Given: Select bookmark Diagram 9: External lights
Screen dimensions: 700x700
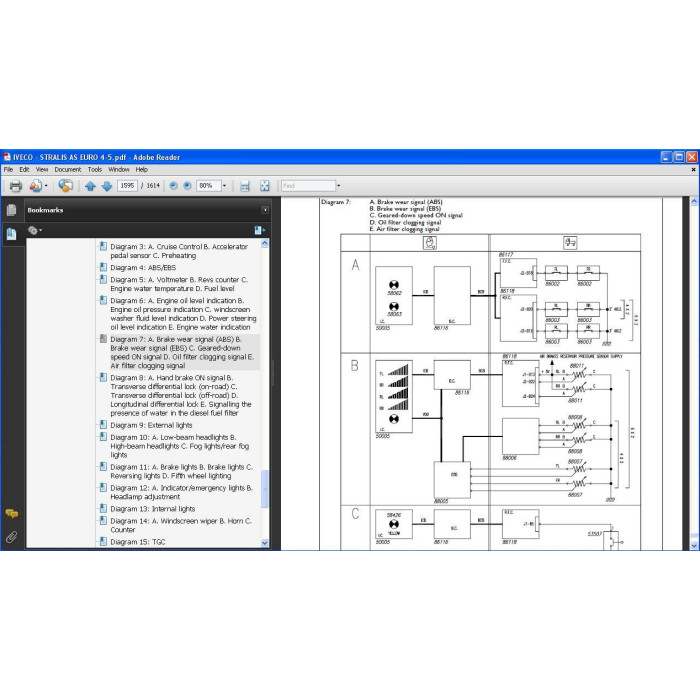Looking at the screenshot, I should pos(151,425).
